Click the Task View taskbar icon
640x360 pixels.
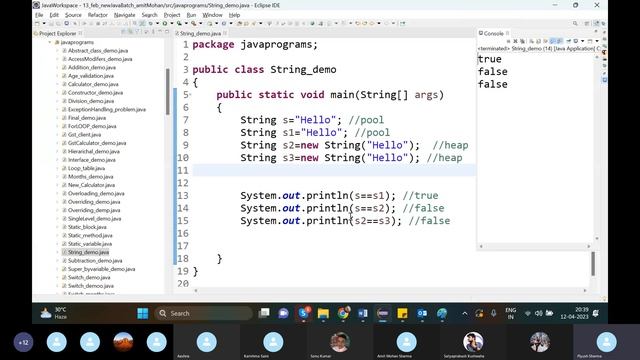(x=264, y=313)
